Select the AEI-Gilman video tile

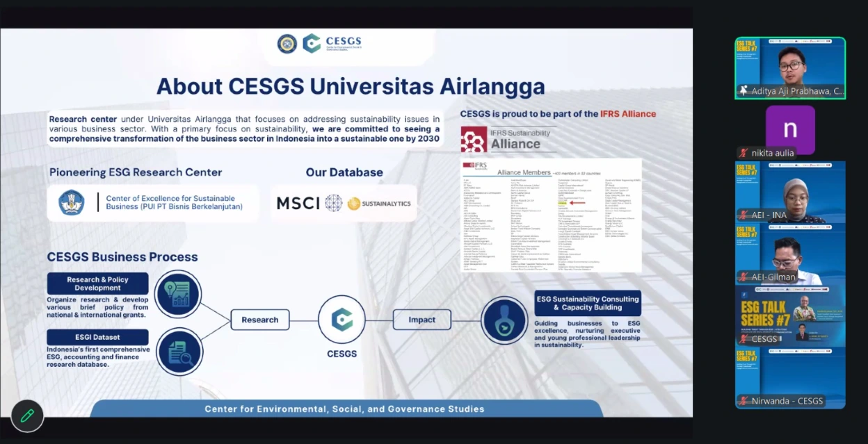tap(790, 254)
